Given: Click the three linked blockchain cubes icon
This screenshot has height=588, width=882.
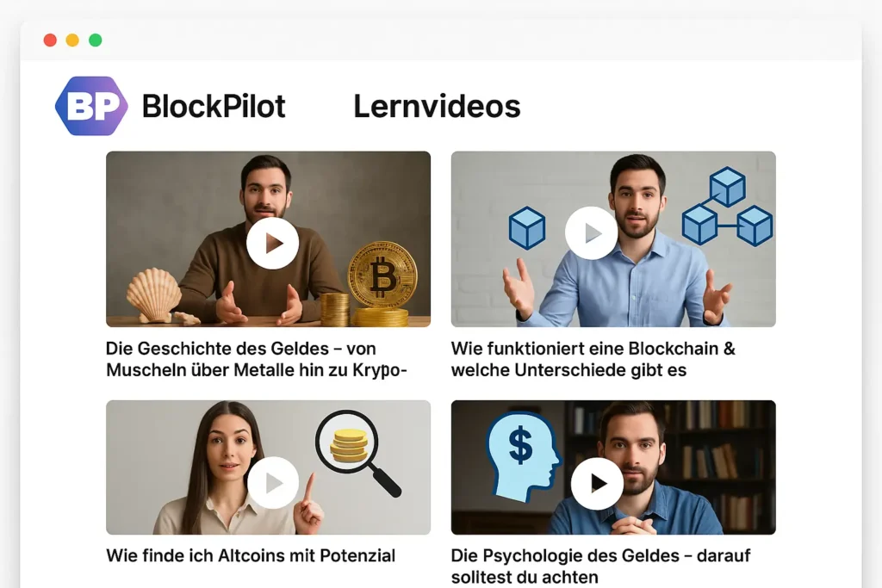Looking at the screenshot, I should [727, 207].
